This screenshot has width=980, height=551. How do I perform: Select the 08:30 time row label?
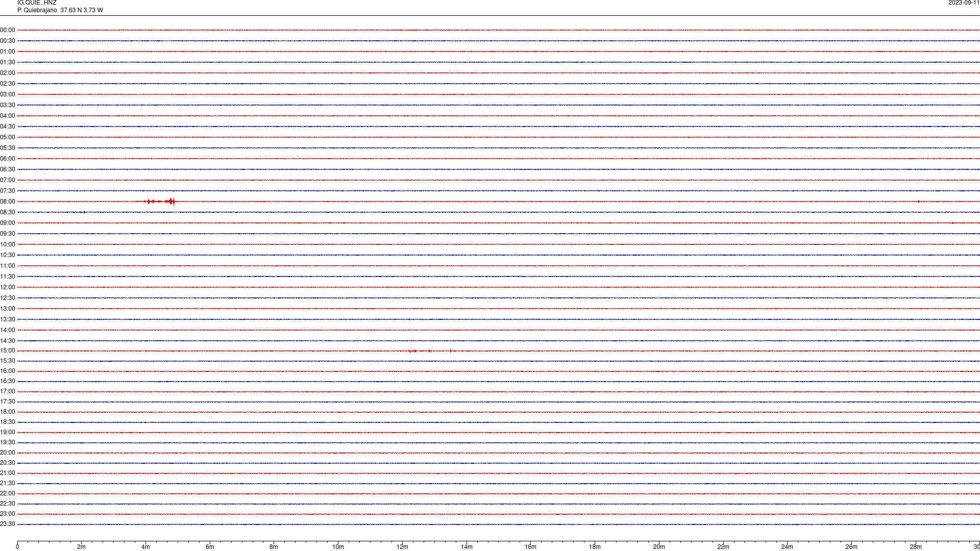pyautogui.click(x=8, y=212)
